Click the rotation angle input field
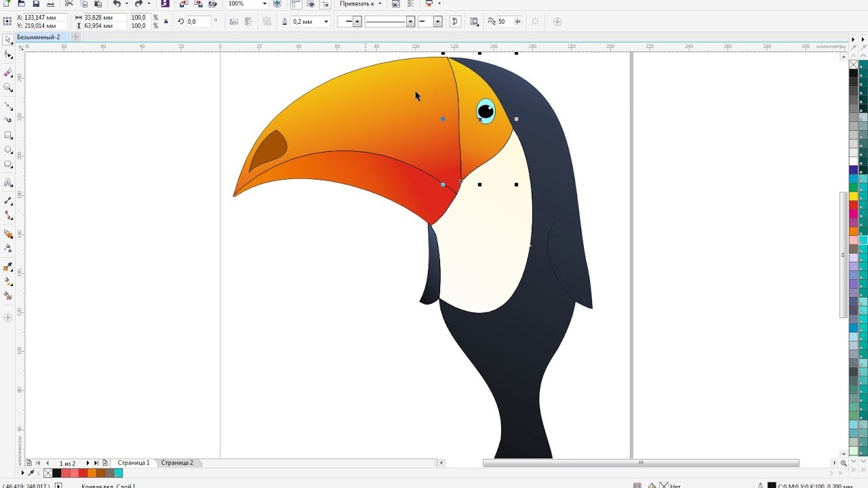The image size is (868, 488). pyautogui.click(x=199, y=22)
